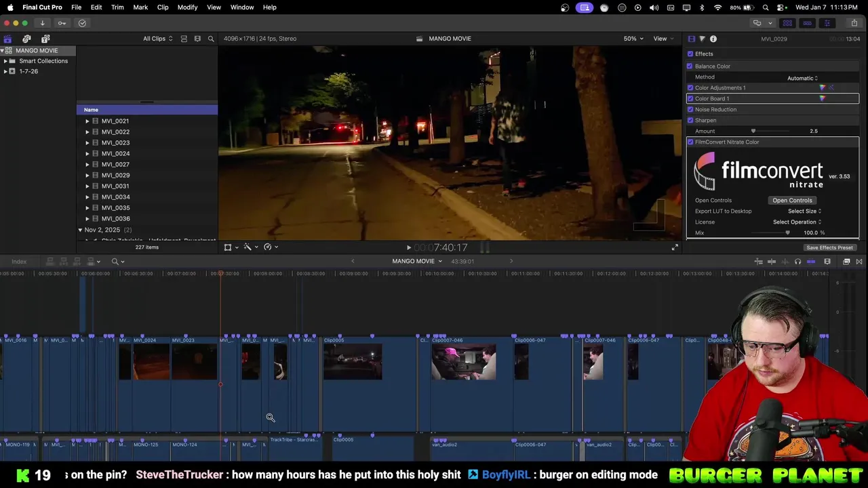Open the clip appearance filmstrip options
868x488 pixels.
pyautogui.click(x=827, y=262)
